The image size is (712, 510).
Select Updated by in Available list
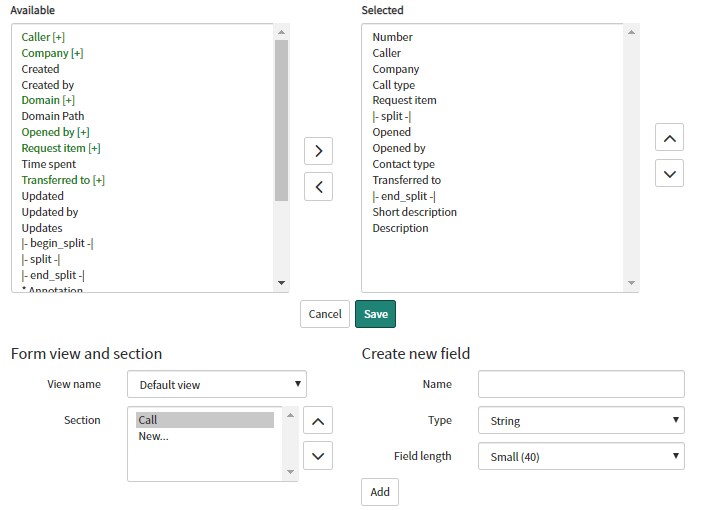(x=50, y=212)
